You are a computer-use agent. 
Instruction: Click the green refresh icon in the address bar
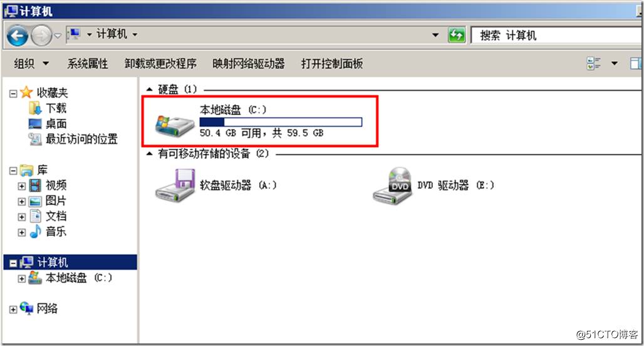tap(457, 35)
